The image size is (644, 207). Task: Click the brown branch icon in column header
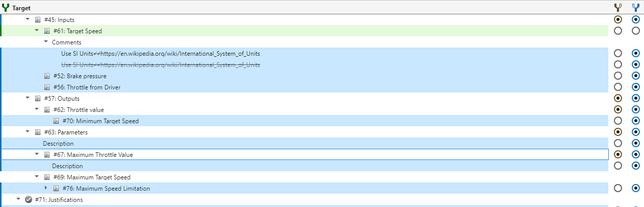(x=618, y=7)
